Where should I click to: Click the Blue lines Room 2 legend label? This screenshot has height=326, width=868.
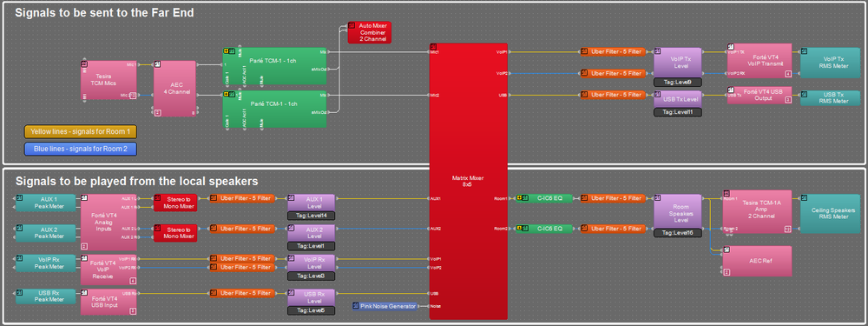tap(81, 149)
